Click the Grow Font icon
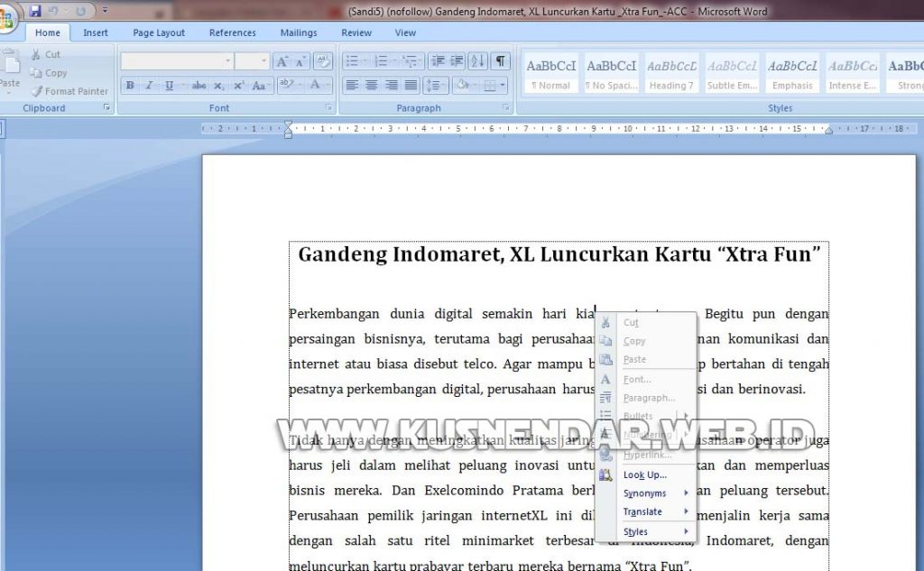Screen dimensions: 924x571 [282, 60]
